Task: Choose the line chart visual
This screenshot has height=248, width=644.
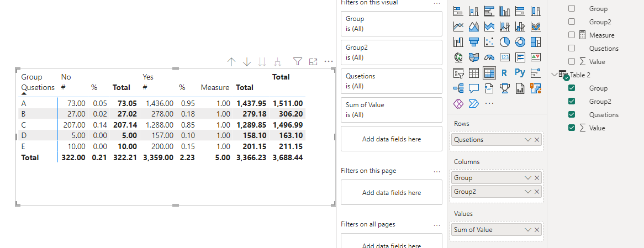Action: (x=458, y=27)
